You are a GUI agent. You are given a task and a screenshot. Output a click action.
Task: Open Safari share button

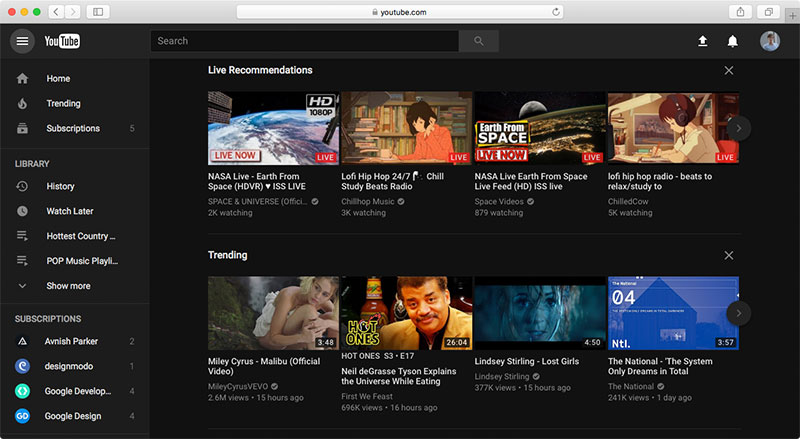pos(740,12)
